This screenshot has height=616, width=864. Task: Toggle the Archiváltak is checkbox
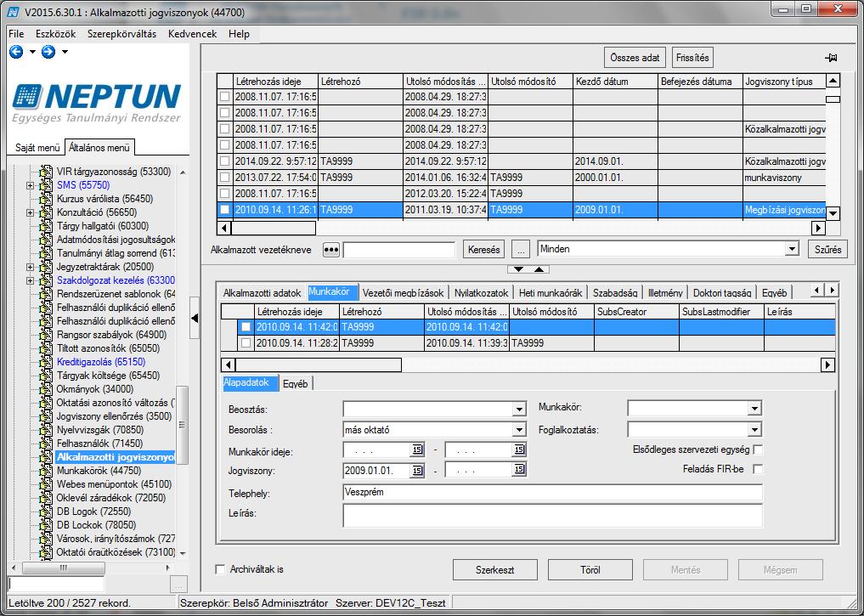point(220,569)
